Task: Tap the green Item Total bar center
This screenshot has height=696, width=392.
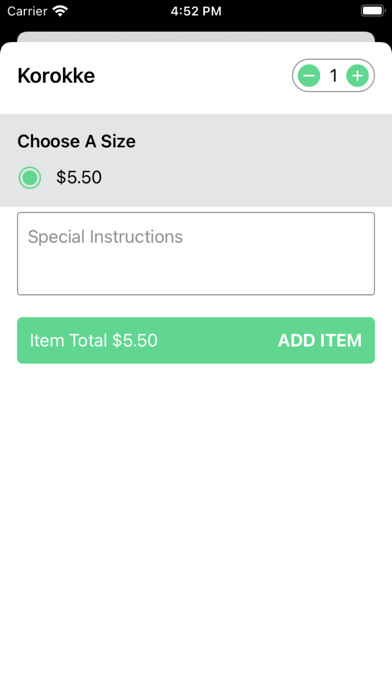Action: [x=196, y=340]
